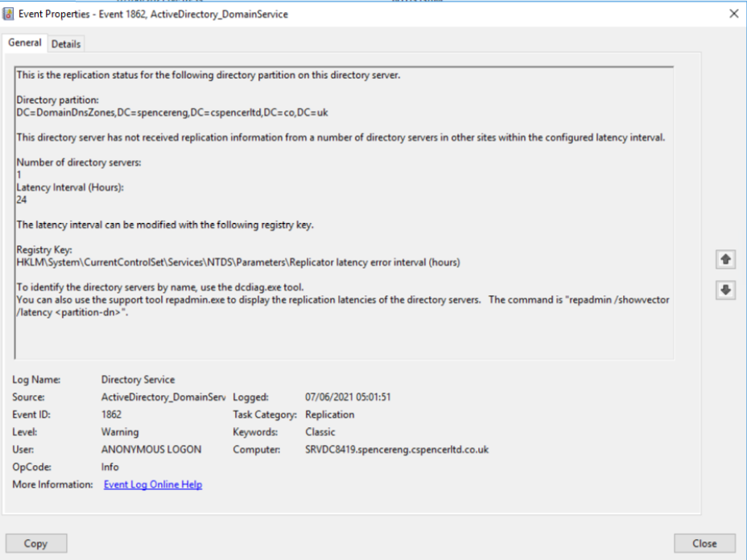Close the window using the X button
This screenshot has height=560, width=747.
tap(733, 14)
